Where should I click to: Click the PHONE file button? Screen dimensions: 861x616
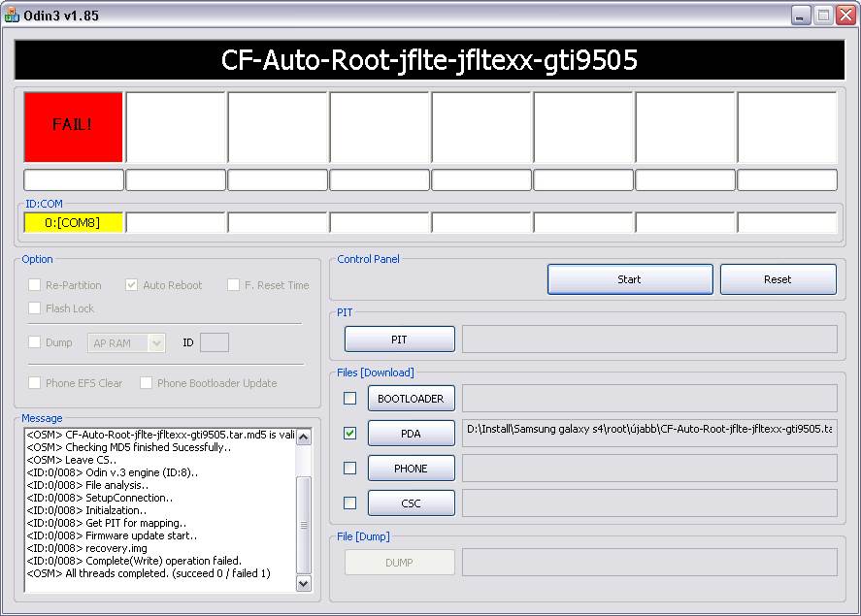point(412,469)
